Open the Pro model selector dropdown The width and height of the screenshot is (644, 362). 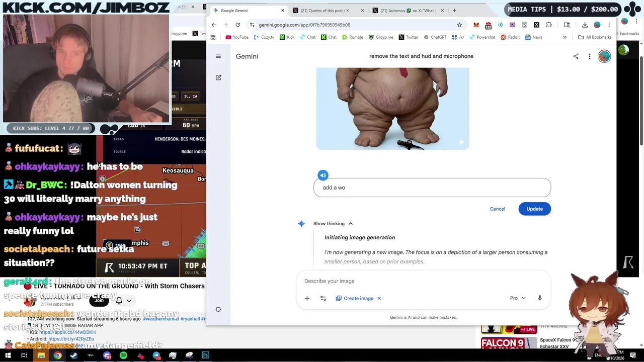518,298
